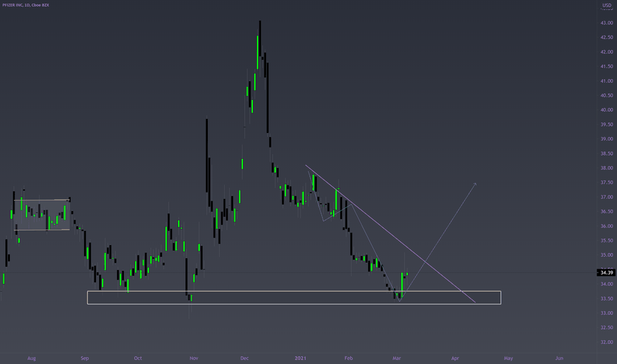Image resolution: width=617 pixels, height=364 pixels.
Task: Click the May label on time axis
Action: (508, 359)
